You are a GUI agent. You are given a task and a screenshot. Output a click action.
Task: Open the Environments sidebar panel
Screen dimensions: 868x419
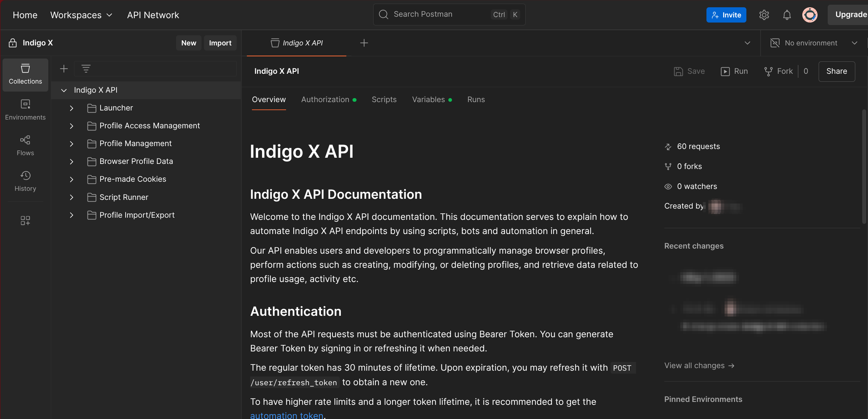(25, 110)
